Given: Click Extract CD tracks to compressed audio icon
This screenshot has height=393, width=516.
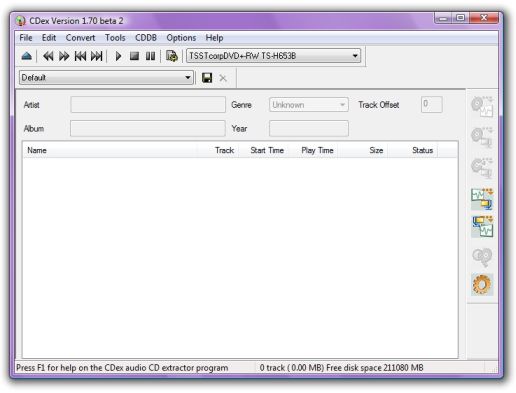Looking at the screenshot, I should coord(482,137).
